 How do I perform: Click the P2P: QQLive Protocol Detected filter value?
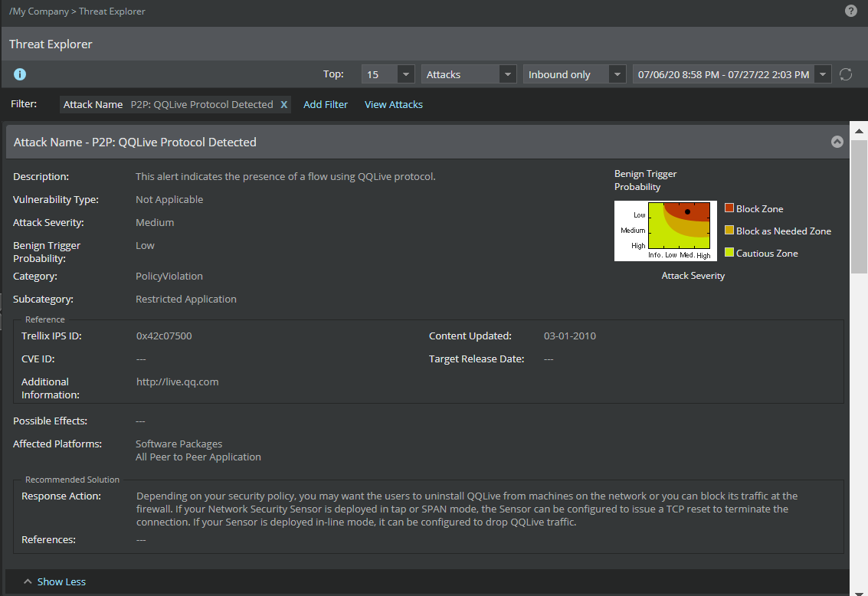coord(202,105)
